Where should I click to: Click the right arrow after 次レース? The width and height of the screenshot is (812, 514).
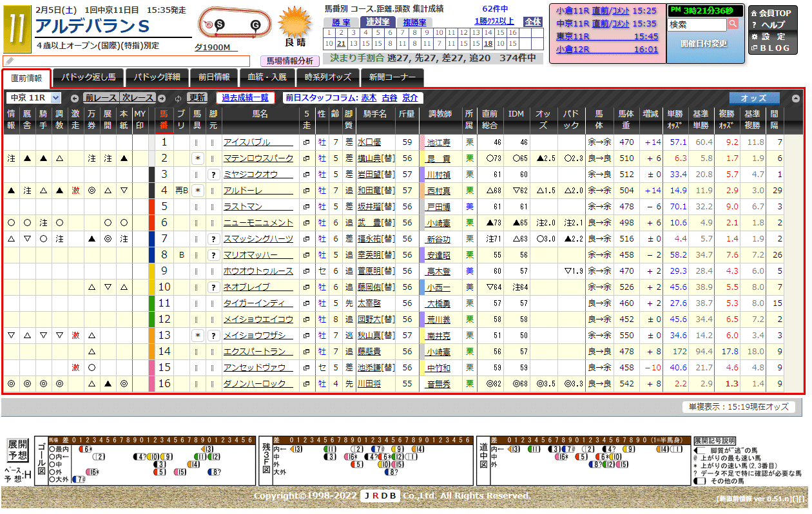click(162, 99)
